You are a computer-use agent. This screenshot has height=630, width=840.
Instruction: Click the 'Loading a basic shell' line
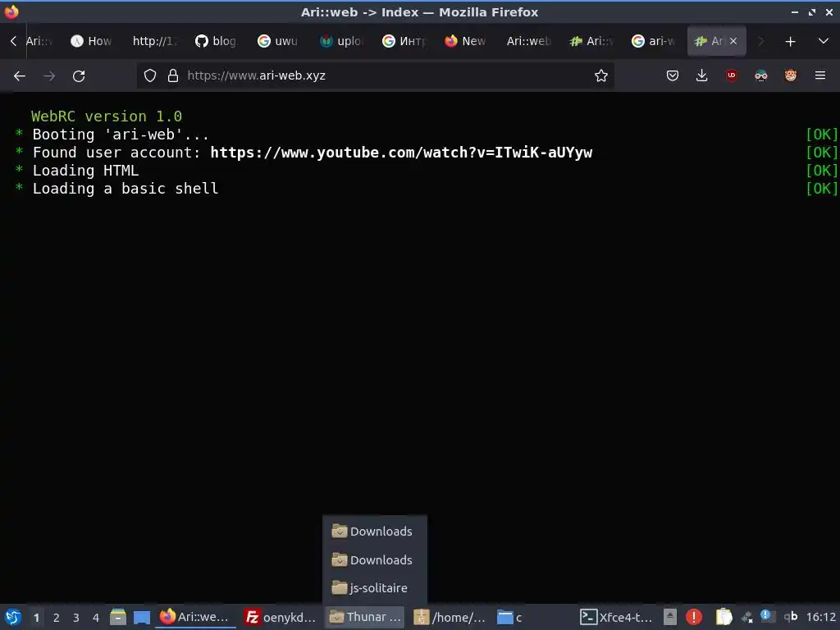pyautogui.click(x=126, y=189)
